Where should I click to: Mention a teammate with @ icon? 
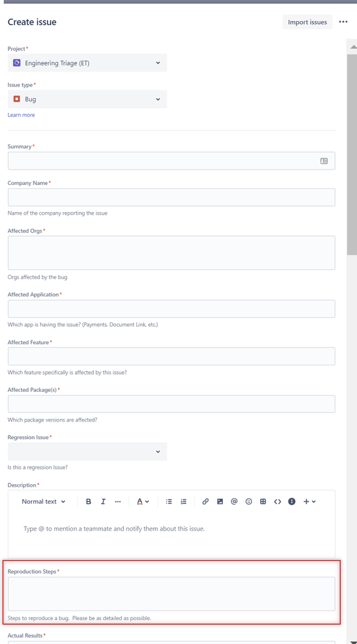tap(235, 502)
